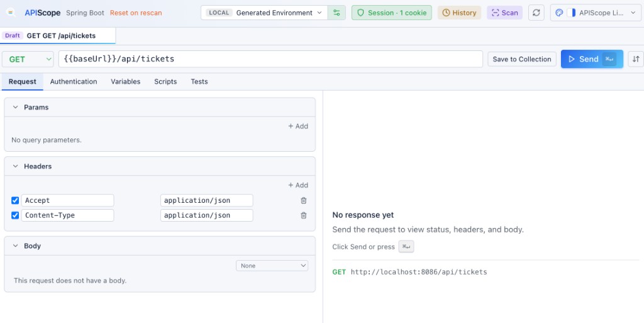Viewport: 644px width, 323px height.
Task: Select the Draft GET /api/tickets tab
Action: click(x=58, y=36)
